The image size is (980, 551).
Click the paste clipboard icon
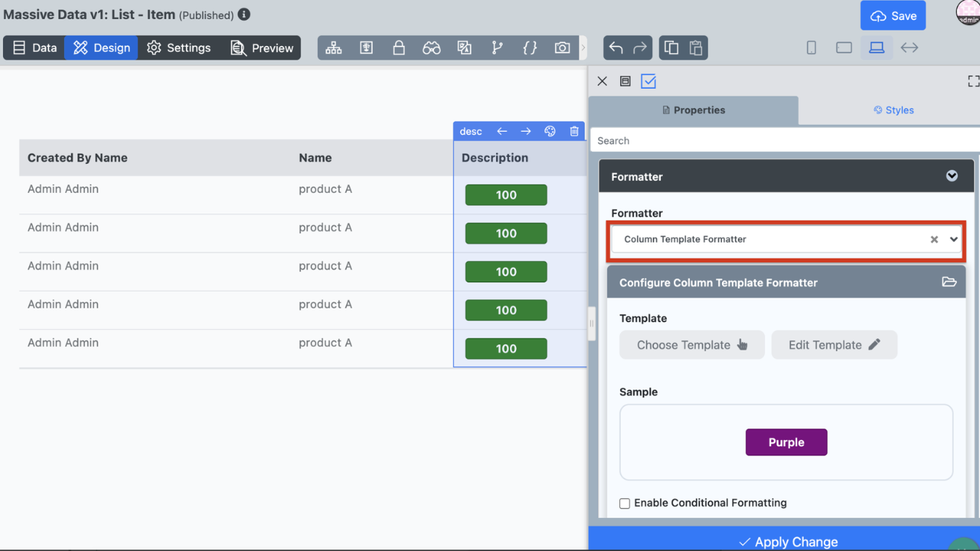695,47
